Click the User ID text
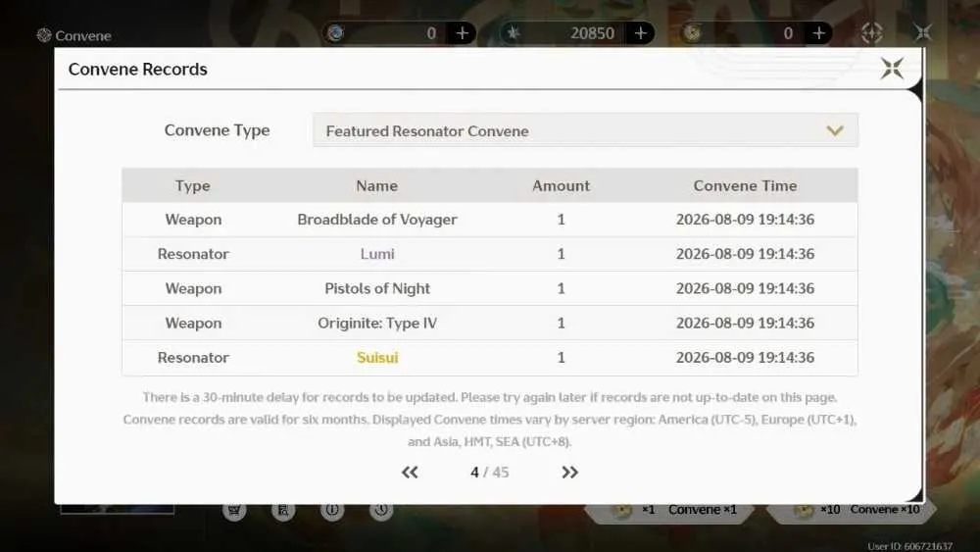Image resolution: width=980 pixels, height=552 pixels. click(910, 546)
